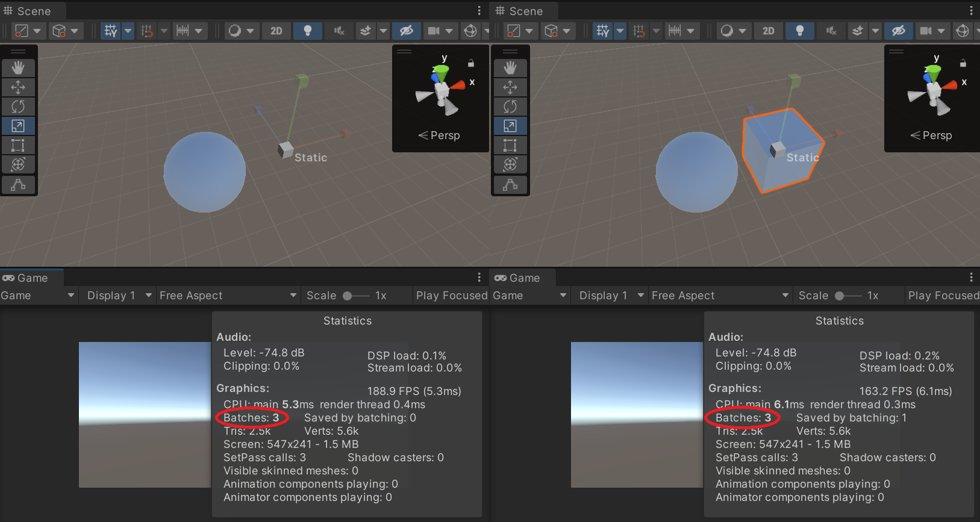Screen dimensions: 980x522
Task: Adjust Scale slider in right Game view
Action: pos(848,296)
